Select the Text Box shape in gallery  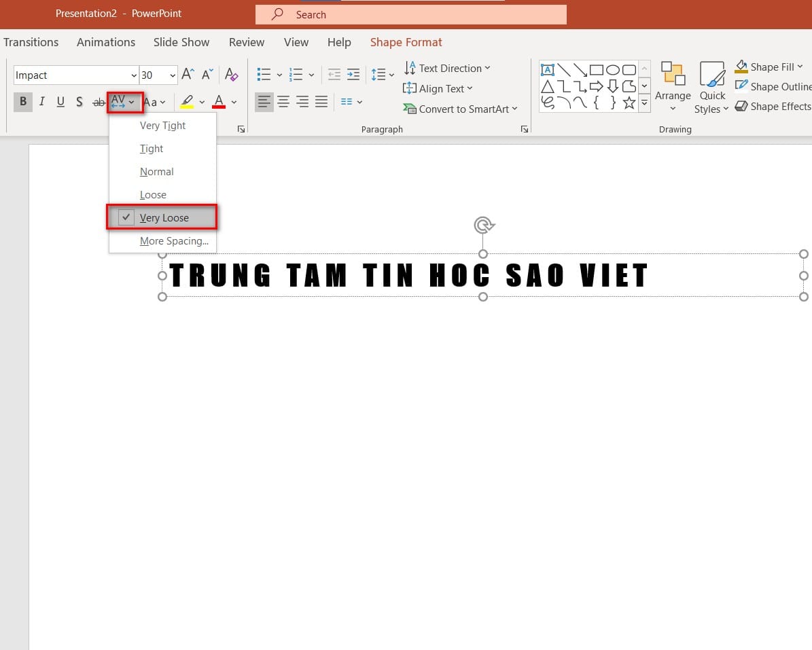(548, 70)
